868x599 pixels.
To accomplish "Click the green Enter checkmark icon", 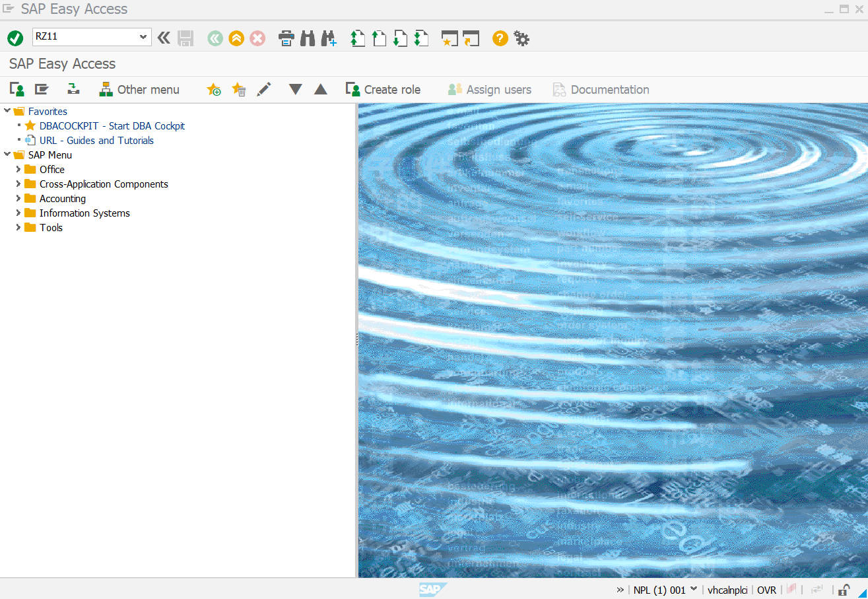I will 15,38.
